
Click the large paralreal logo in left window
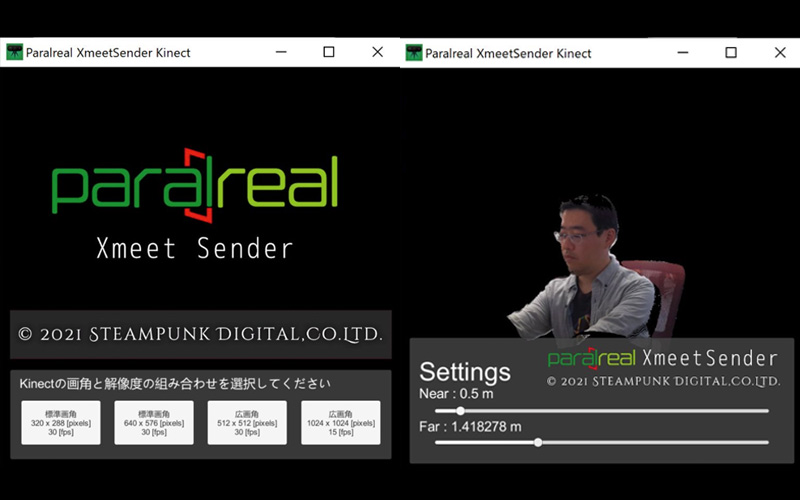(194, 185)
